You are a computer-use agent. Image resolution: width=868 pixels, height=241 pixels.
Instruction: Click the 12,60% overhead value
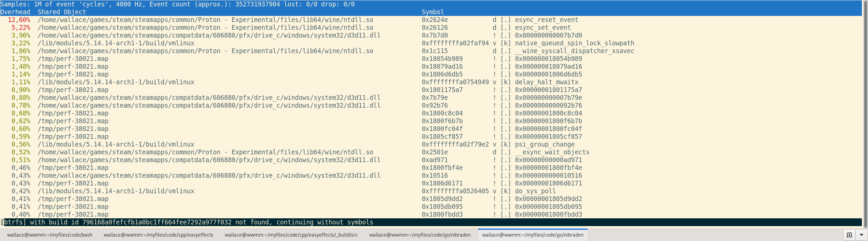coord(19,20)
